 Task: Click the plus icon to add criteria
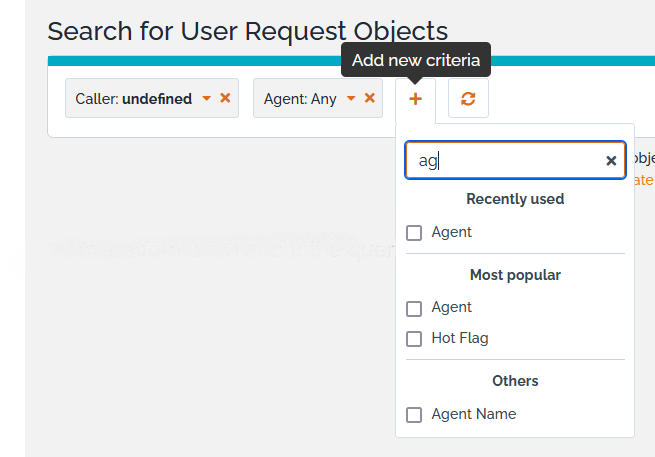(x=415, y=99)
